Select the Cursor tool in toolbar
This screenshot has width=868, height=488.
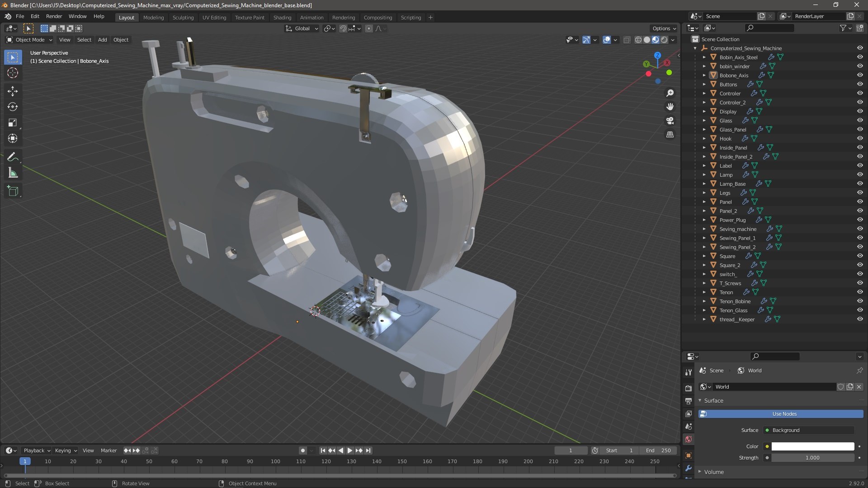click(x=13, y=73)
